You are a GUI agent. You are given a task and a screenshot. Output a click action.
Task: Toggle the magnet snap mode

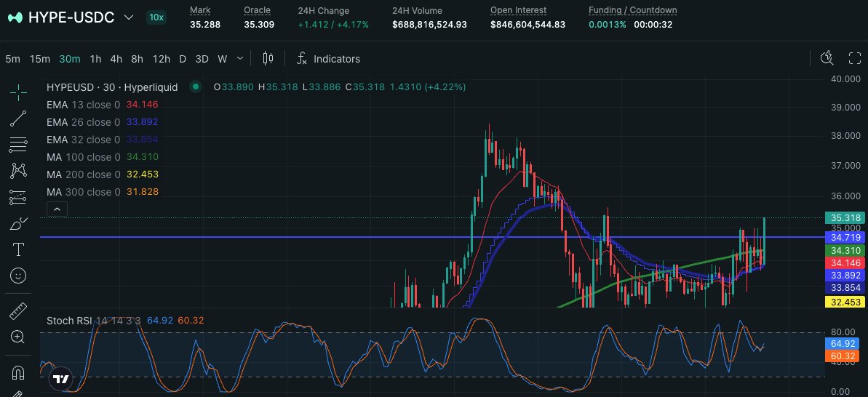(x=18, y=373)
